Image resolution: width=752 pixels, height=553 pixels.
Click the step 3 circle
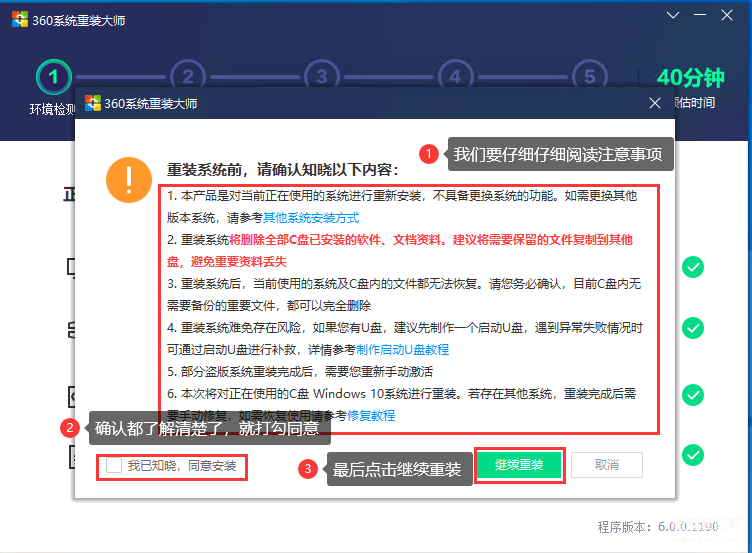322,77
